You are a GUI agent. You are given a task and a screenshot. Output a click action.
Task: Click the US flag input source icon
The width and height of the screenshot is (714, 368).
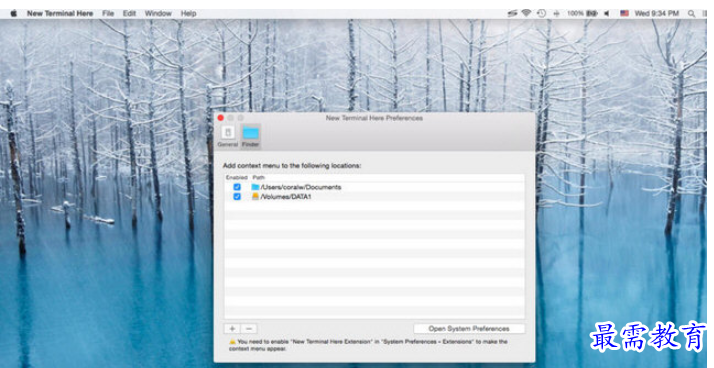click(625, 14)
